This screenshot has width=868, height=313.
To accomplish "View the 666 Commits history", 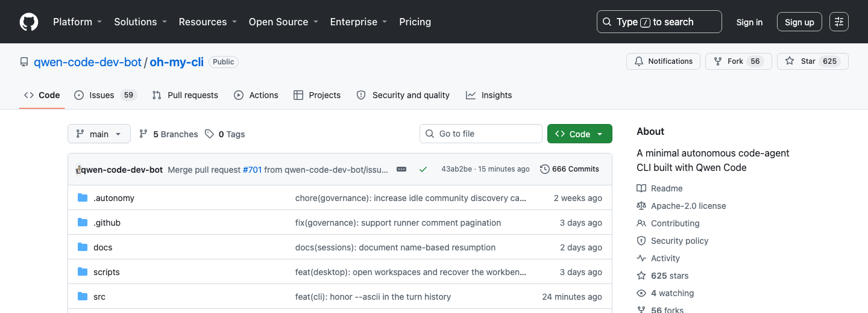I will tap(570, 169).
